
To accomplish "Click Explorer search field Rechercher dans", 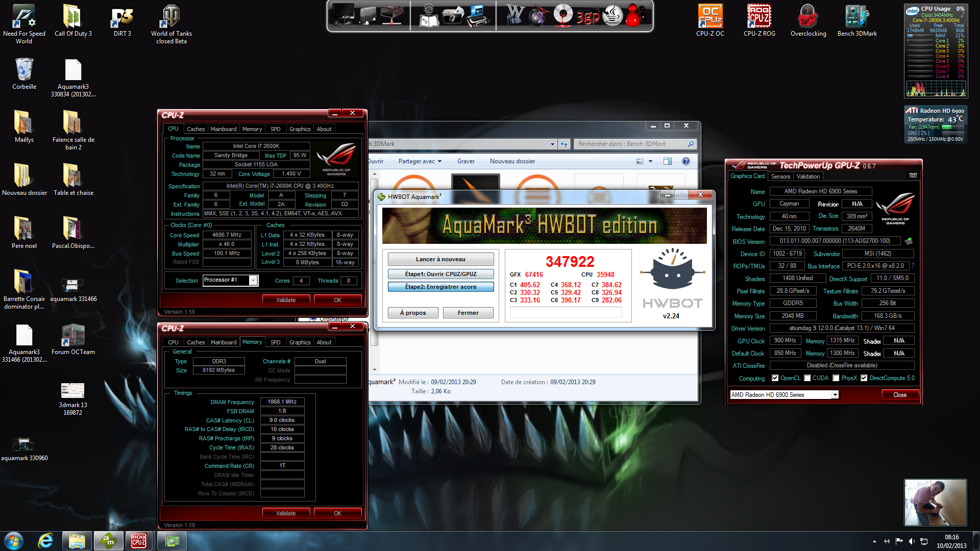I will point(635,144).
